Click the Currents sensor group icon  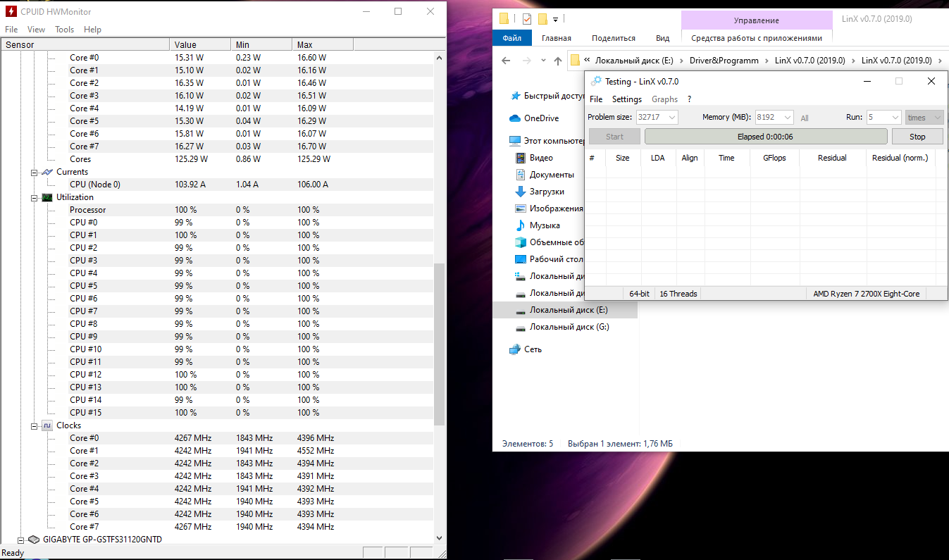coord(47,172)
